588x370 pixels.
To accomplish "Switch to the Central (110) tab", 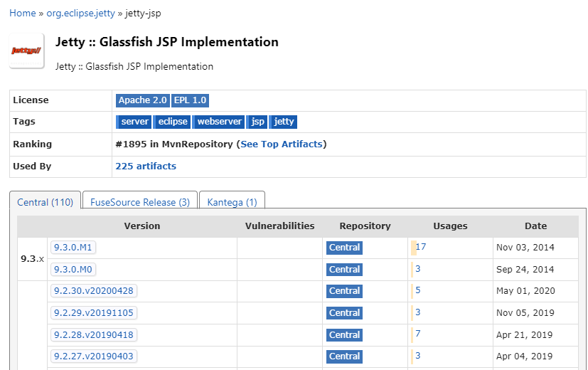I will pyautogui.click(x=45, y=202).
